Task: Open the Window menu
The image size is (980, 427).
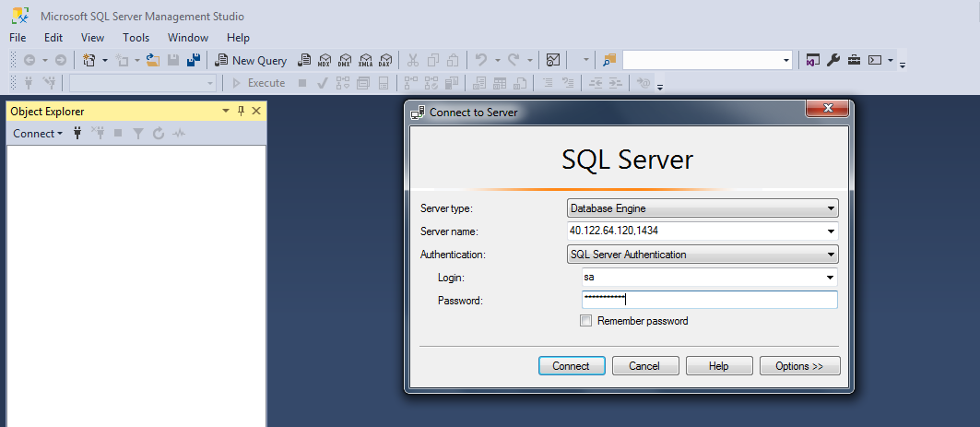Action: (x=188, y=38)
